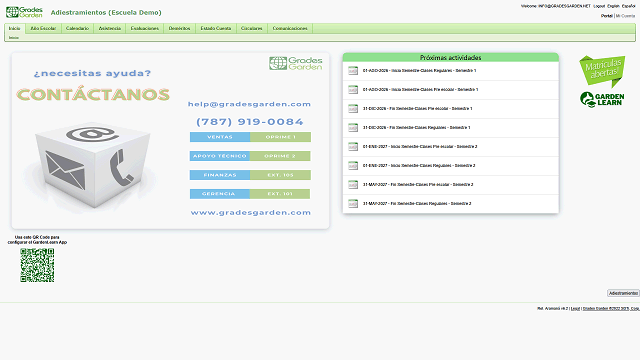Click the contact banner Grades Garden logo
This screenshot has width=640, height=360.
296,63
